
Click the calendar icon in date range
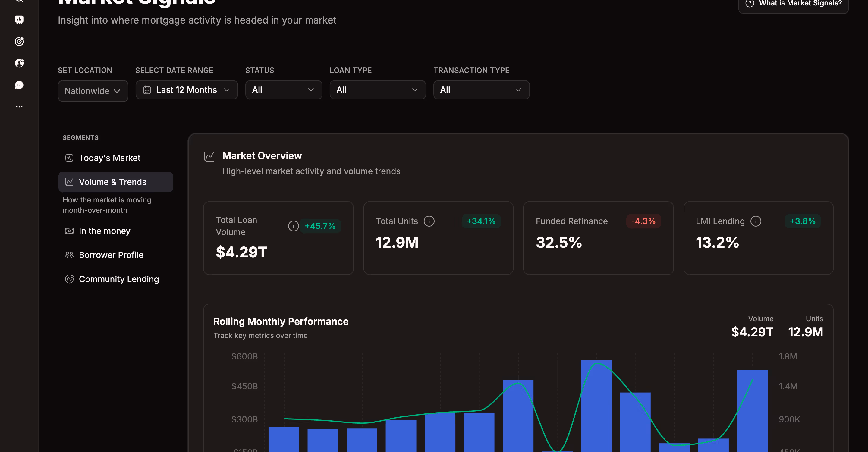[x=147, y=90]
